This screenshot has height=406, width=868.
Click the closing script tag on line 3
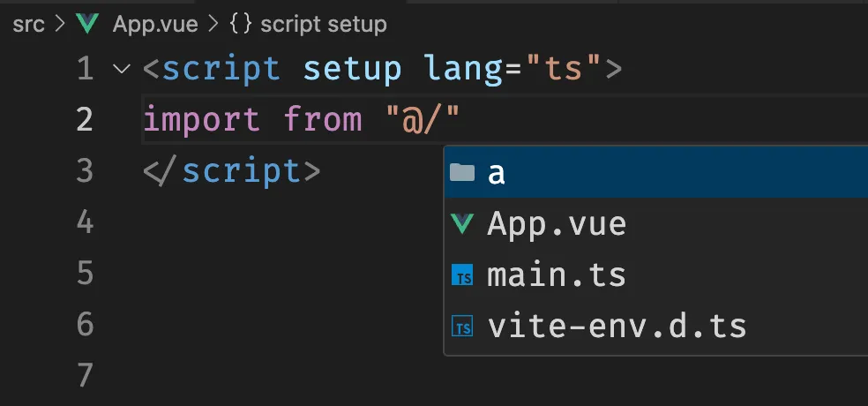[x=231, y=171]
